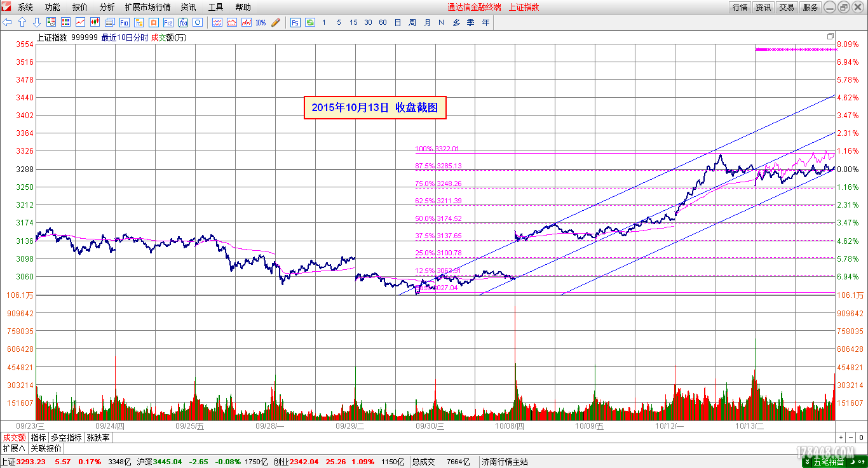Click the first blue wave chart icon
This screenshot has height=468, width=868.
point(217,22)
